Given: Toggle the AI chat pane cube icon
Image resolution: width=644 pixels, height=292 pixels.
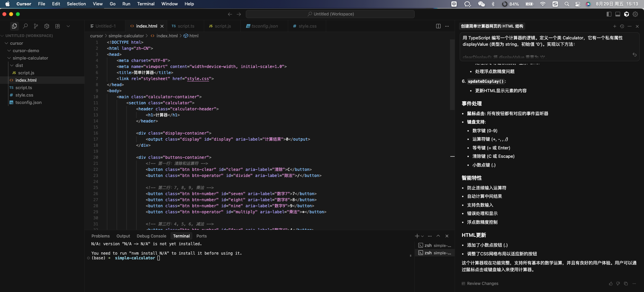Looking at the screenshot, I should click(627, 14).
